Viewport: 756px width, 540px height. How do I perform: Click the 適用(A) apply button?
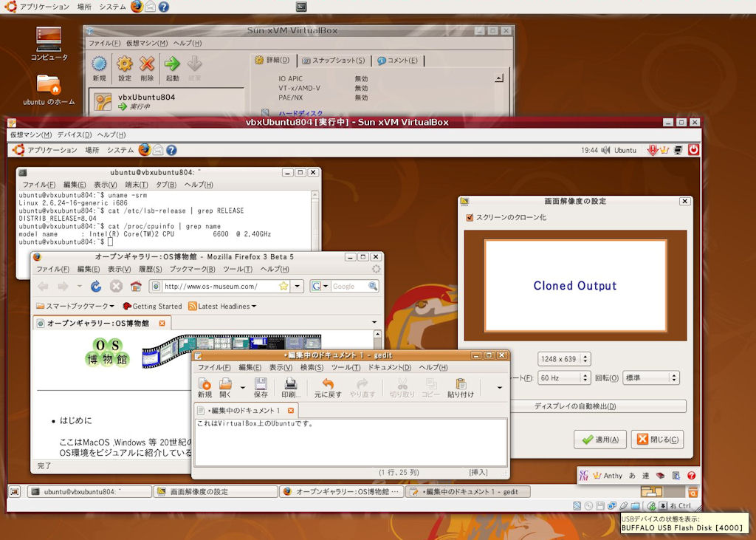click(600, 440)
